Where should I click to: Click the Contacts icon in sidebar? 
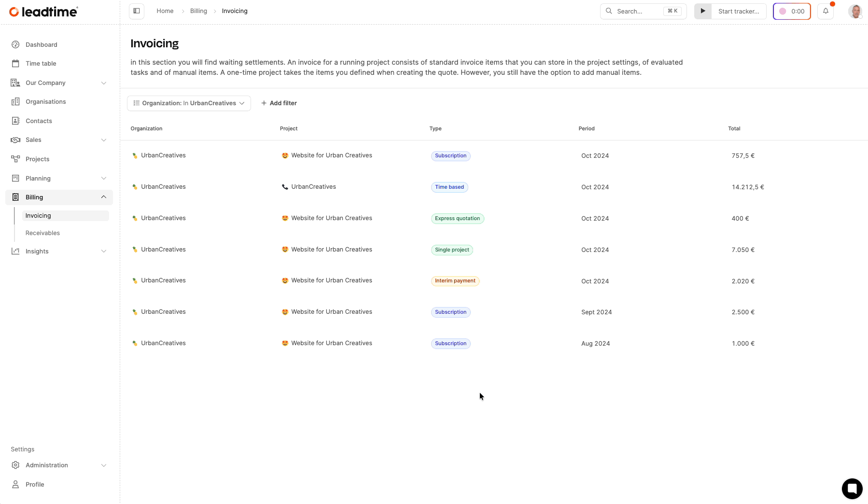click(x=15, y=121)
